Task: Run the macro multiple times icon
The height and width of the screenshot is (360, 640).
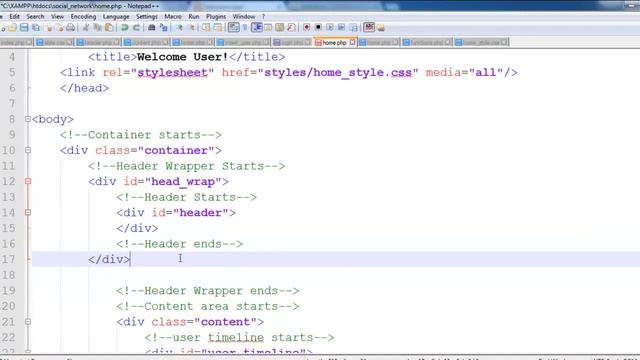Action: click(x=341, y=27)
